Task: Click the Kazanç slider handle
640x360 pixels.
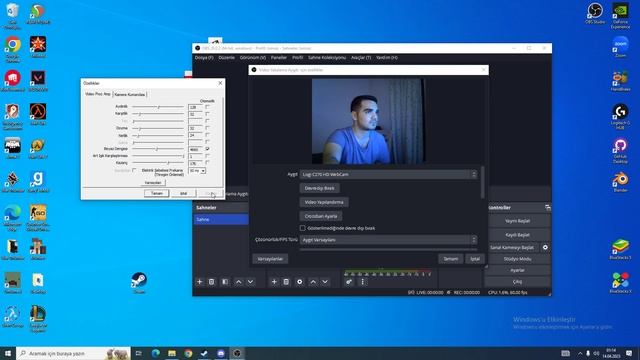Action: (168, 163)
